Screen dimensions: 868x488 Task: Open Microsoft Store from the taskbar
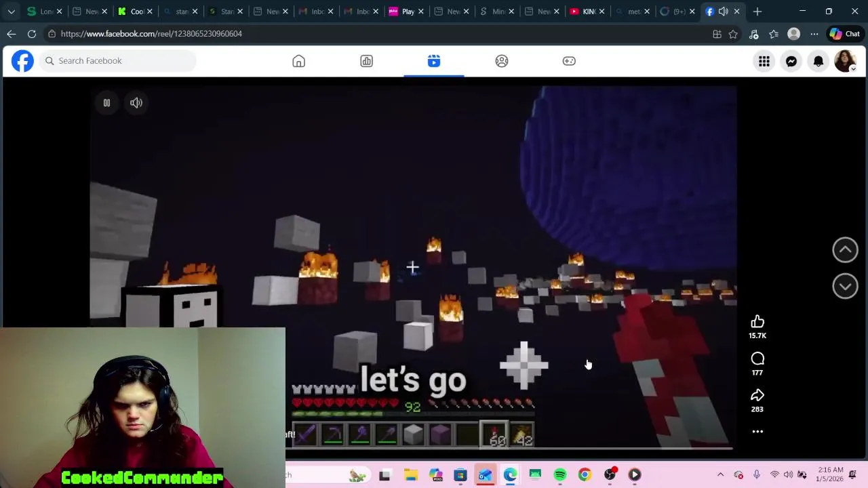pos(460,475)
